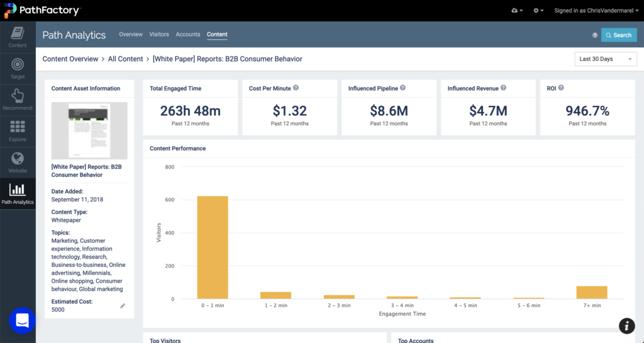Expand the settings gear dropdown menu
The height and width of the screenshot is (343, 644).
tap(539, 11)
